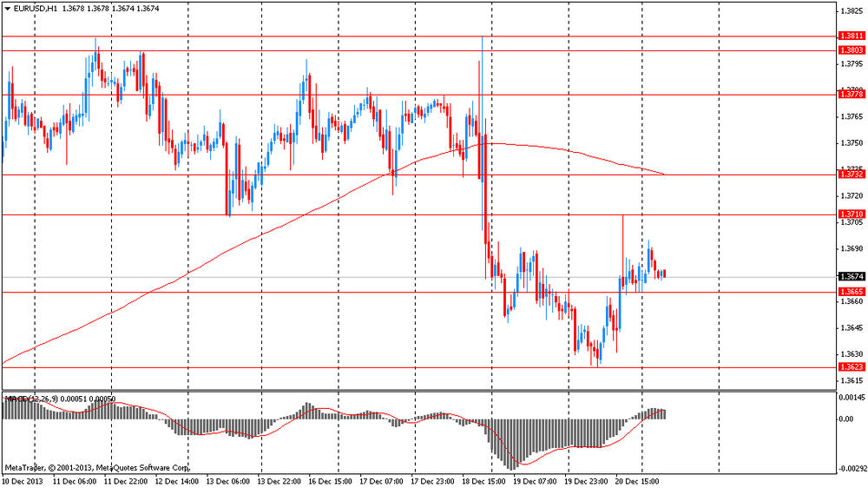Click the 1.3795 price axis value
868x488 pixels.
click(x=852, y=64)
